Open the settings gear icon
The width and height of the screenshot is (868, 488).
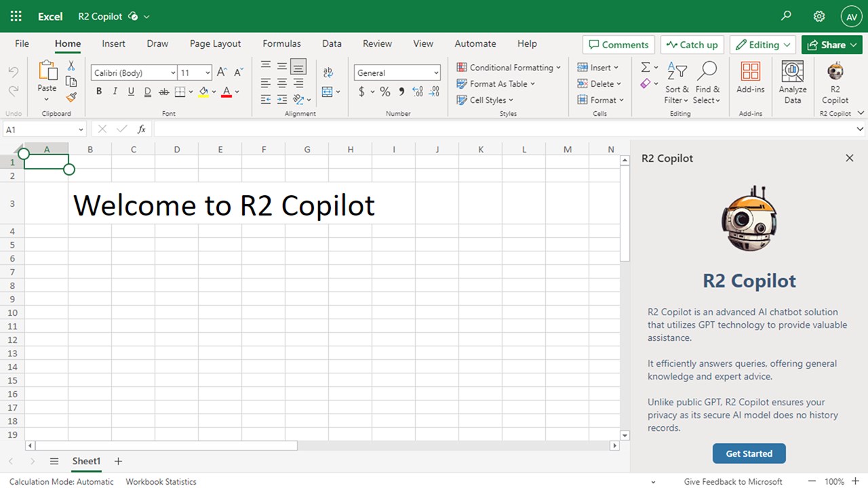click(x=819, y=16)
